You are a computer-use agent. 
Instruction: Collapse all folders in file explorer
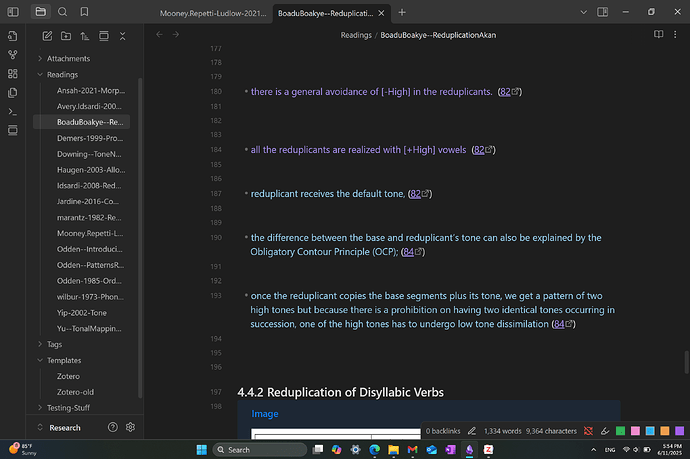[122, 36]
